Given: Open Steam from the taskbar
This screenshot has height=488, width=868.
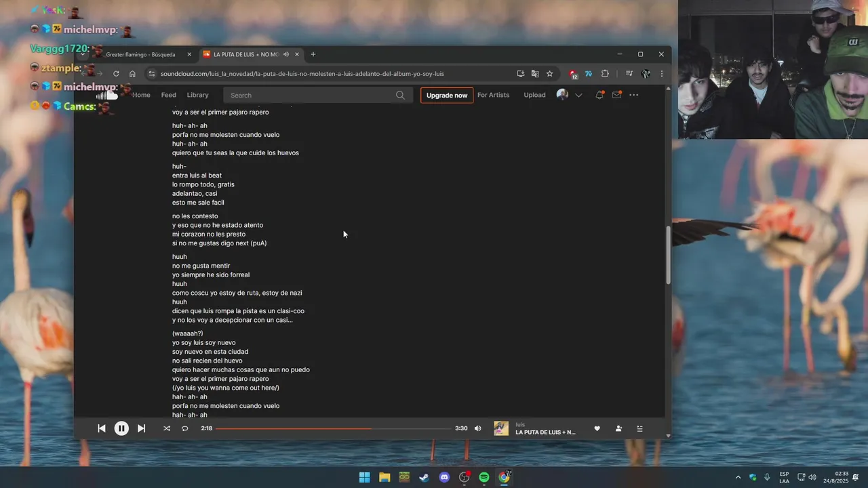Looking at the screenshot, I should tap(424, 477).
